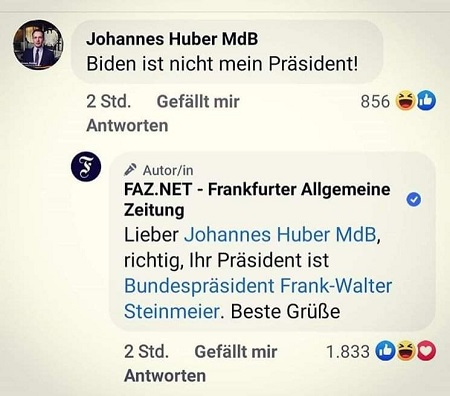Like the FAZ.NET reply via Gefällt mir
The width and height of the screenshot is (450, 396).
[236, 352]
